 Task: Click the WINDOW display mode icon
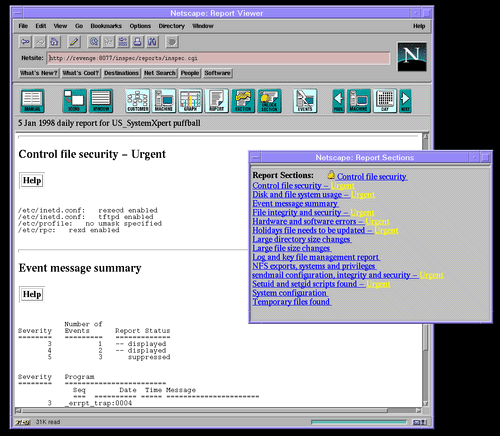tap(101, 101)
